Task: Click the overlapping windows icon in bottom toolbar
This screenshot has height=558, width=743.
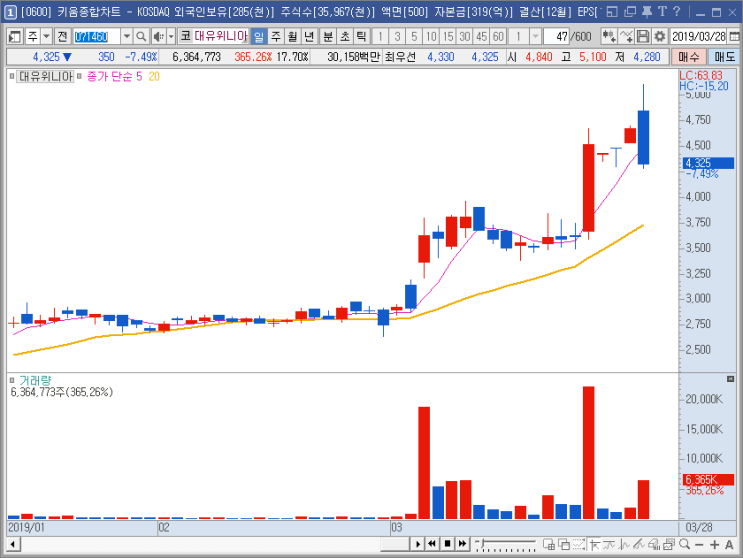Action: pos(564,544)
